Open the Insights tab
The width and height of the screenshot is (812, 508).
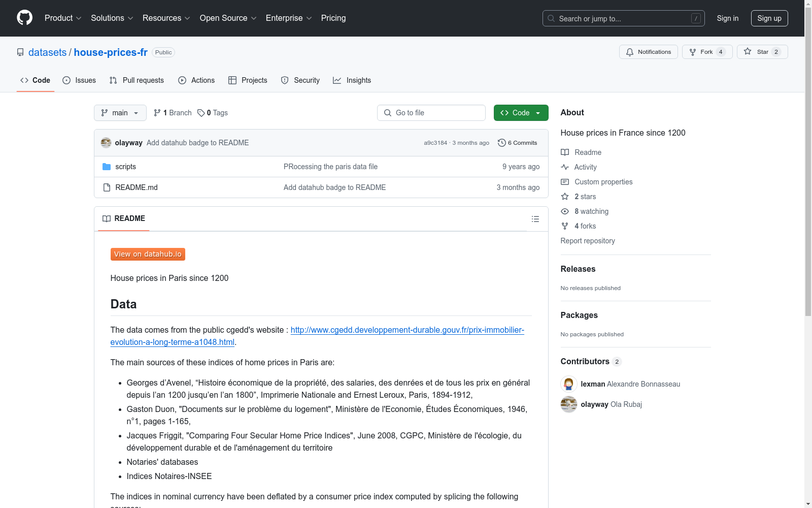pyautogui.click(x=352, y=80)
